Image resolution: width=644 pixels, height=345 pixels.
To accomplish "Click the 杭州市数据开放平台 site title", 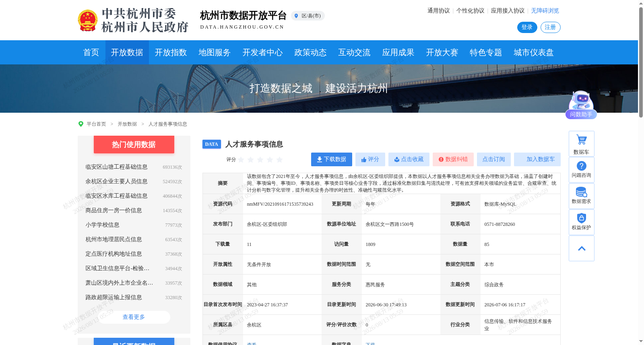I will coord(243,16).
